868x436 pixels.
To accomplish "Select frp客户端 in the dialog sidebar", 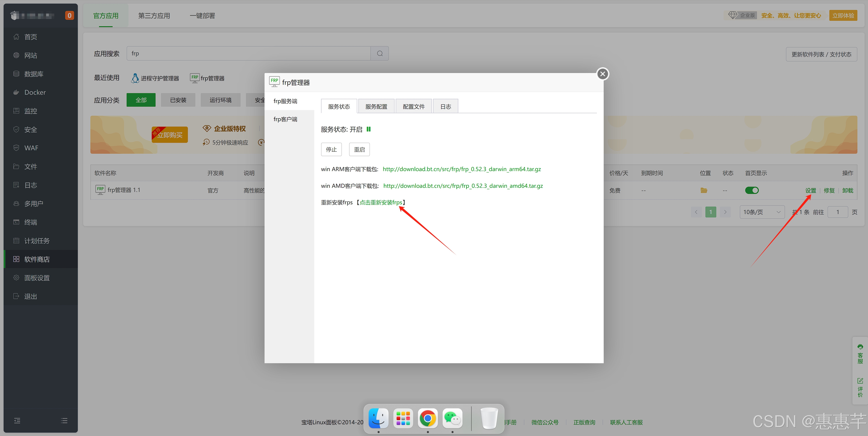I will 285,119.
